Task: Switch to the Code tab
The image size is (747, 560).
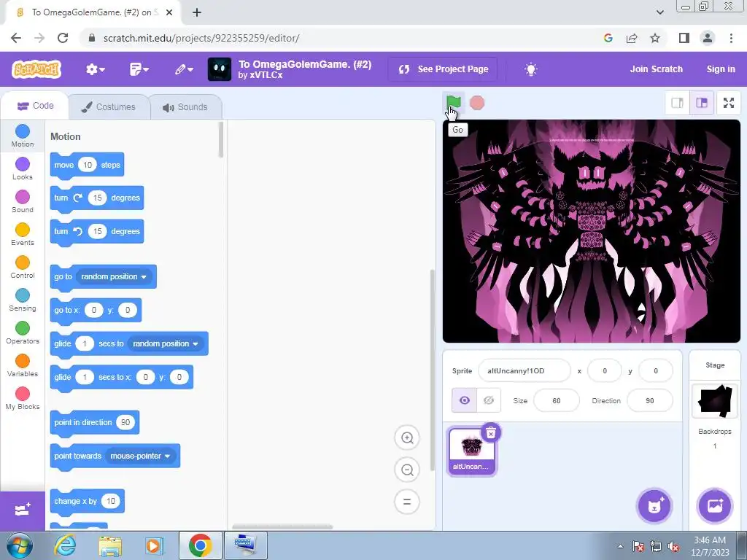Action: tap(35, 106)
